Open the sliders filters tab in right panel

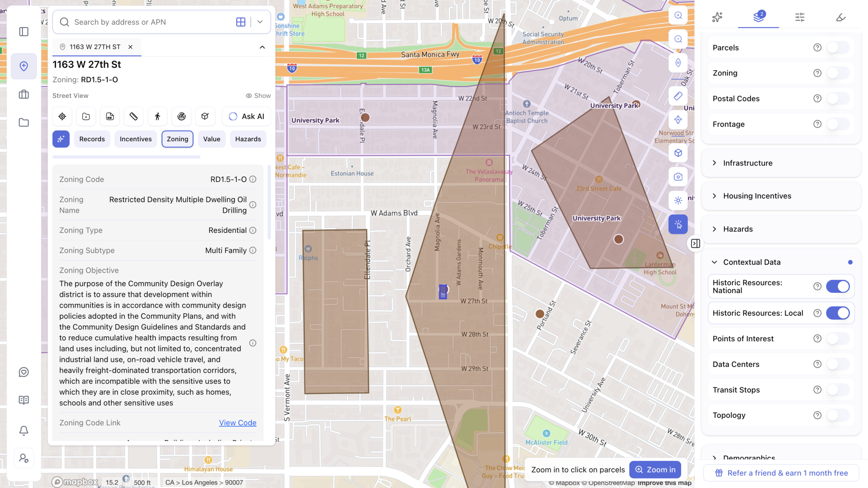coord(800,17)
